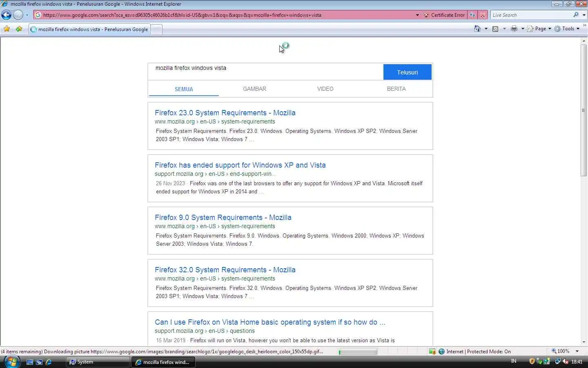Click the mozilla firefox taskbar button

[163, 362]
